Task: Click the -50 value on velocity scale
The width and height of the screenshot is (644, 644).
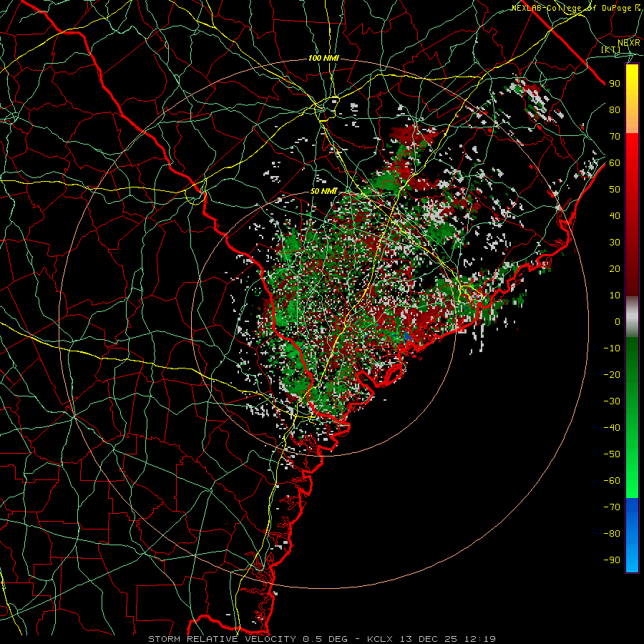Action: click(612, 454)
